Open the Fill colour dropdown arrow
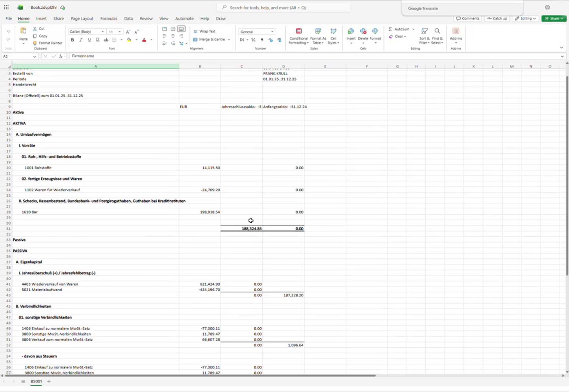Viewport: 569px width, 392px height. (136, 40)
